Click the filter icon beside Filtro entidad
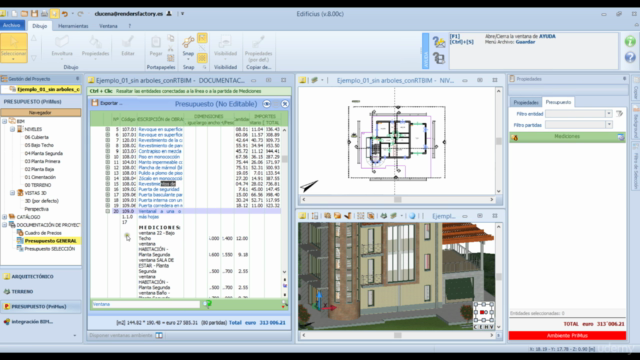The image size is (640, 360). 620,113
